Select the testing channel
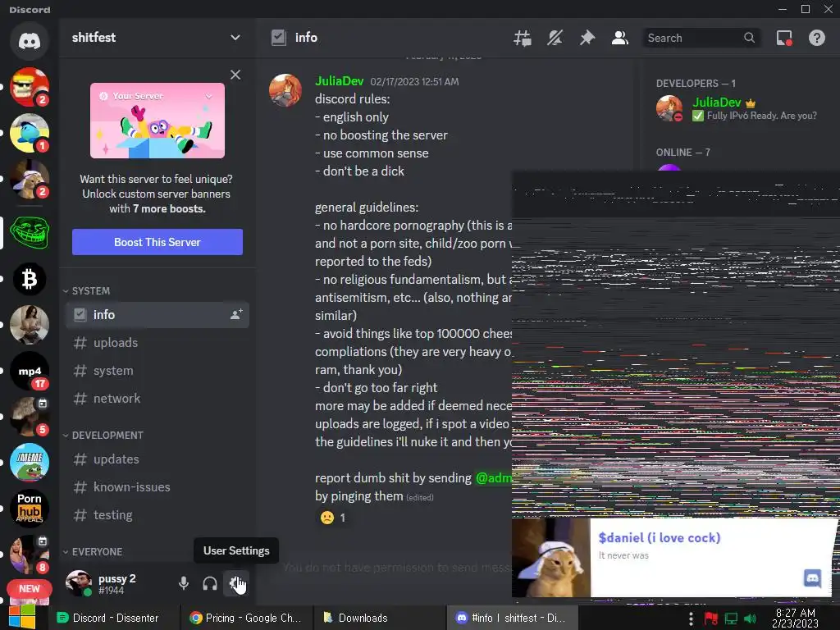840x630 pixels. coord(157,515)
